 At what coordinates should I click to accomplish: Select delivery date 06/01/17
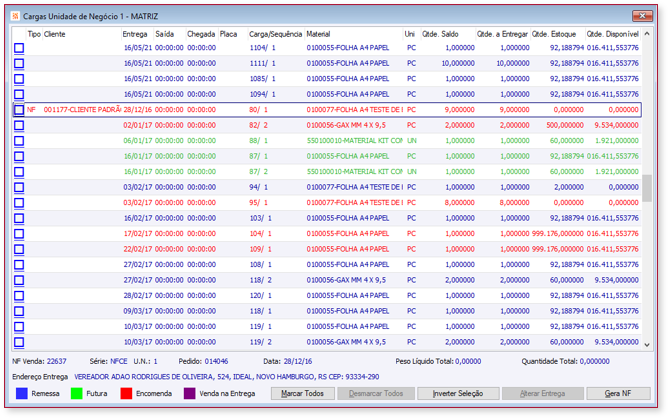137,141
